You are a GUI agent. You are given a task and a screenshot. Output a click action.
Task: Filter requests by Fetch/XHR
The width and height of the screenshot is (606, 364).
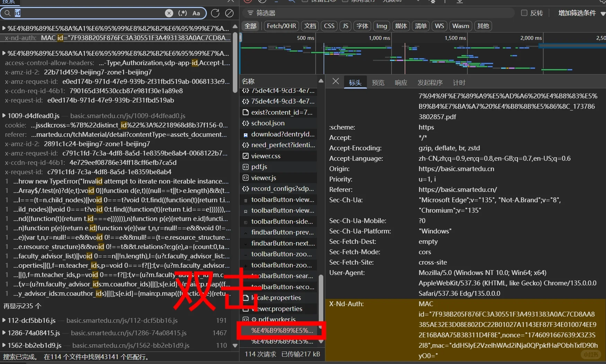coord(281,26)
